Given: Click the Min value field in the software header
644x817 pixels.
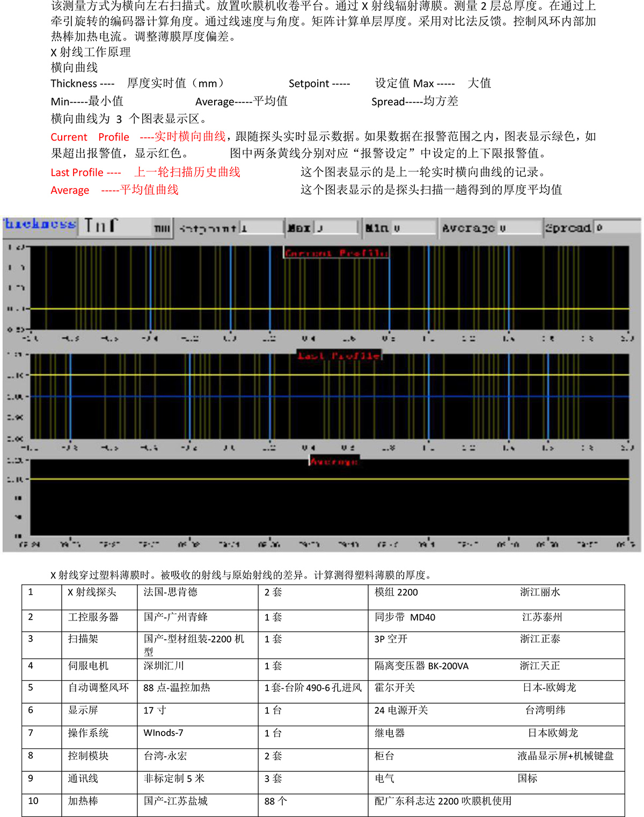Looking at the screenshot, I should (414, 228).
